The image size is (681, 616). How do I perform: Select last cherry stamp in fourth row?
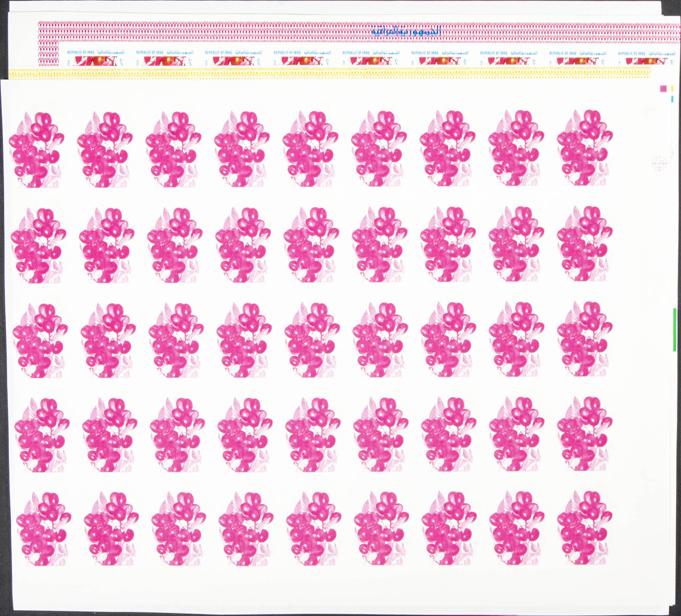(x=585, y=433)
